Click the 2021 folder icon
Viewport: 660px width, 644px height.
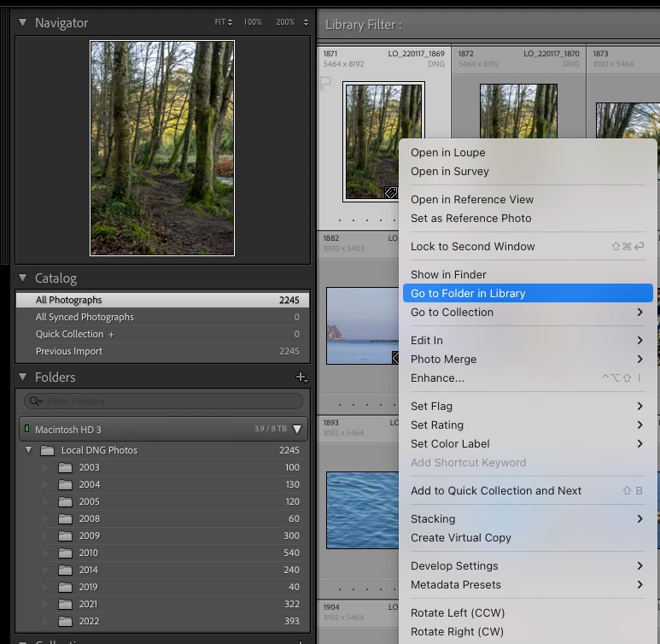pos(65,605)
